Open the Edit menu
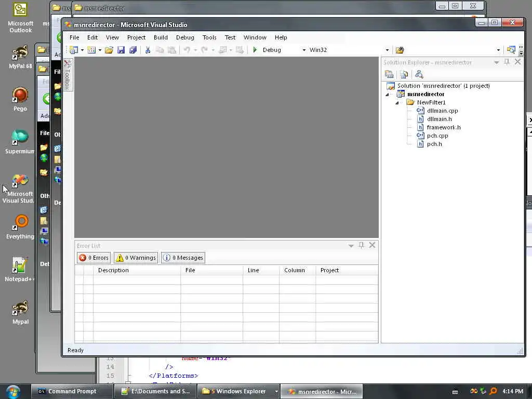This screenshot has width=532, height=399. pos(92,37)
